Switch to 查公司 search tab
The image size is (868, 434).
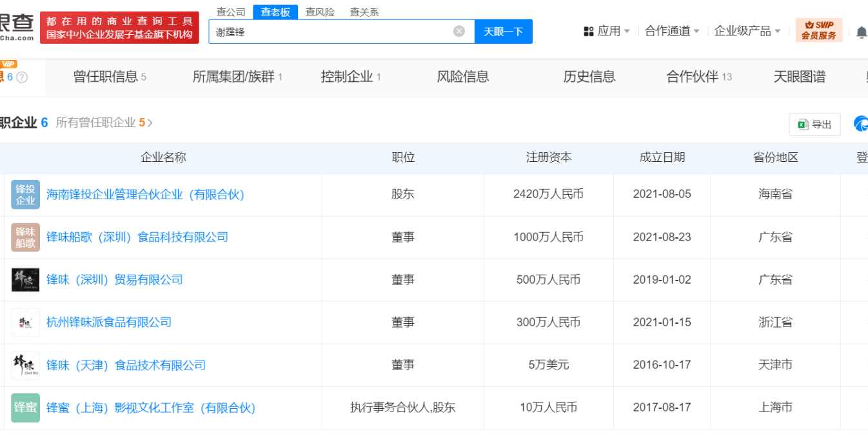231,12
